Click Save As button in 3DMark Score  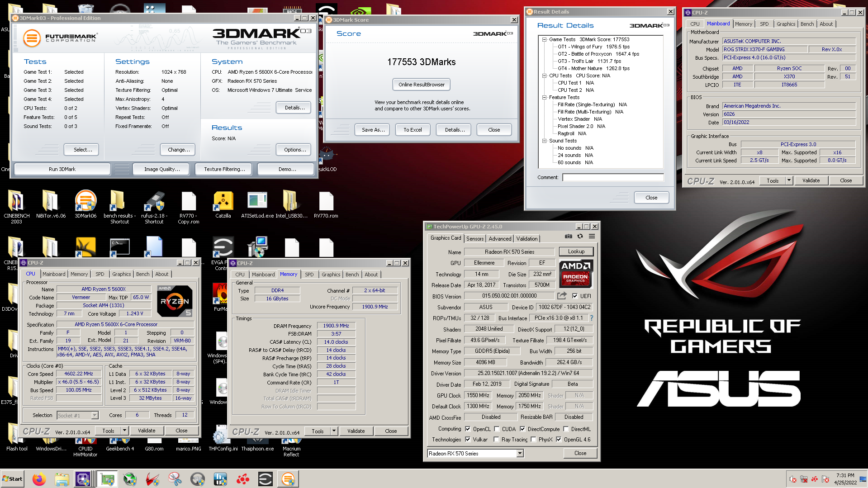click(373, 130)
